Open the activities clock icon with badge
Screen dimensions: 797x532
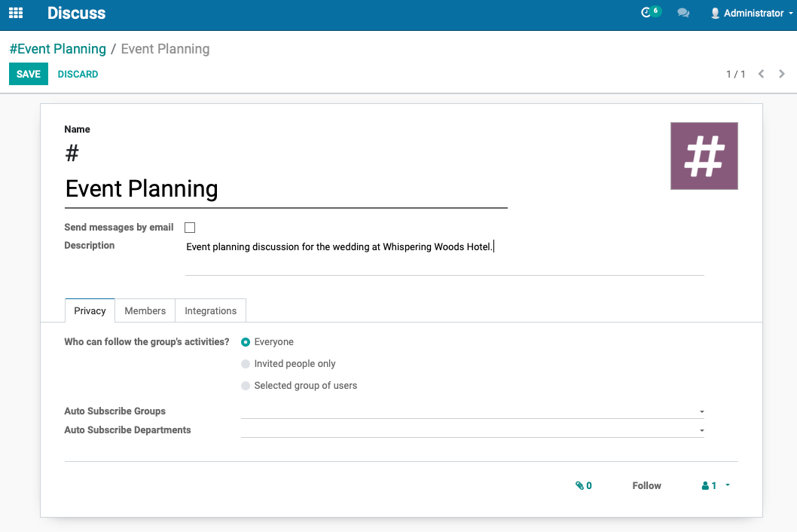click(650, 12)
